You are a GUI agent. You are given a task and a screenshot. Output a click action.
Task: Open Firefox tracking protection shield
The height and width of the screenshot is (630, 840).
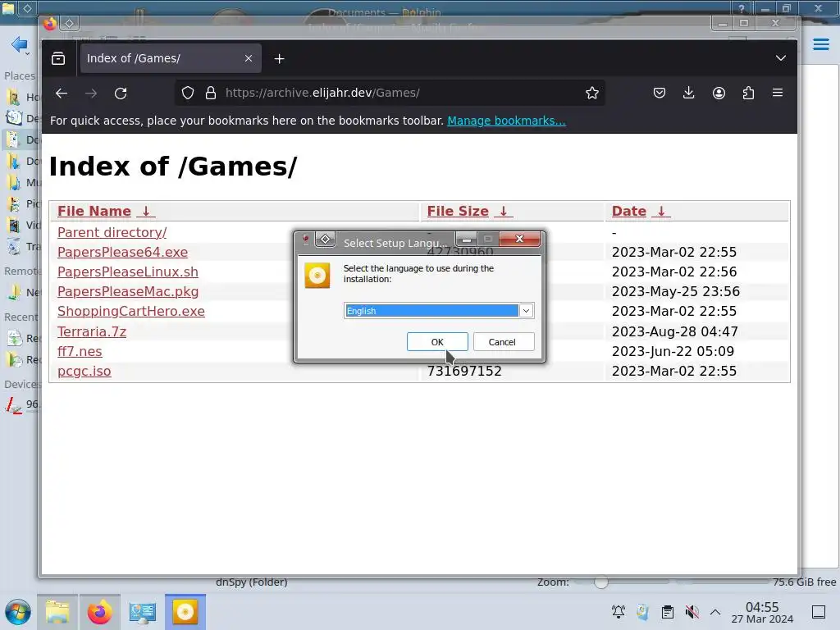tap(188, 94)
